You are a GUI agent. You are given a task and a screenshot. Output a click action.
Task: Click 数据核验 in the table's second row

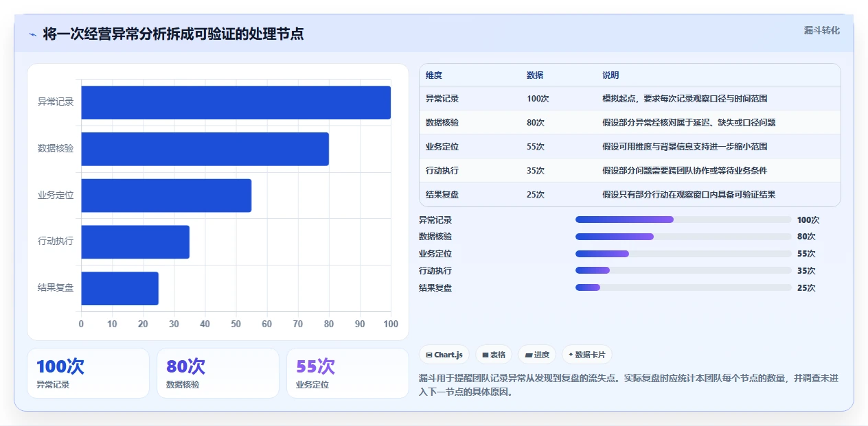(x=442, y=122)
